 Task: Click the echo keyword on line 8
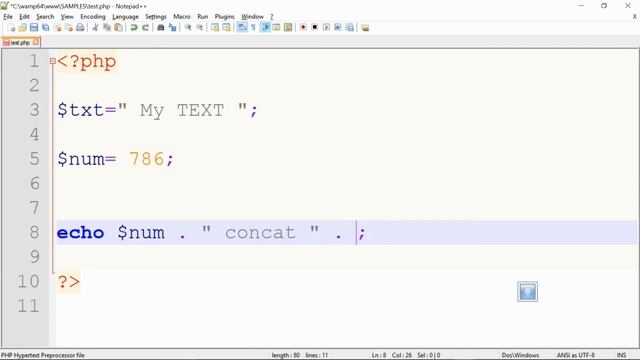80,233
